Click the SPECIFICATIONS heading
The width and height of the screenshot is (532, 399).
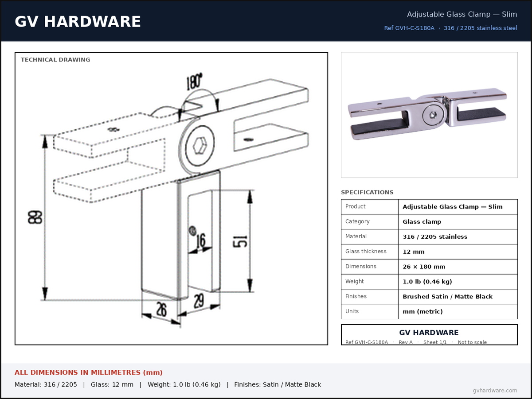coord(367,192)
